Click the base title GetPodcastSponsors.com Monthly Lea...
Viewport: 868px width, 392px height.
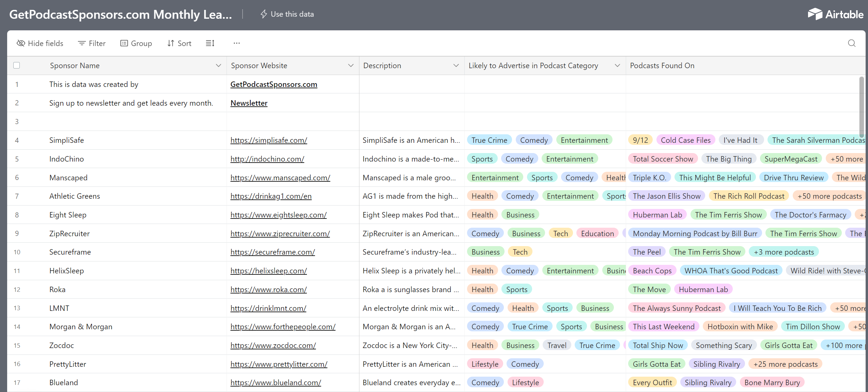(121, 14)
